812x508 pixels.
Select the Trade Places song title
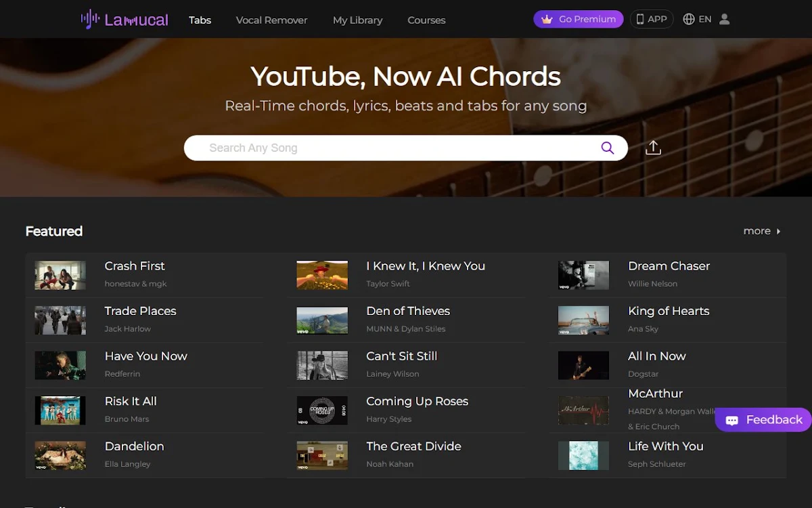140,311
